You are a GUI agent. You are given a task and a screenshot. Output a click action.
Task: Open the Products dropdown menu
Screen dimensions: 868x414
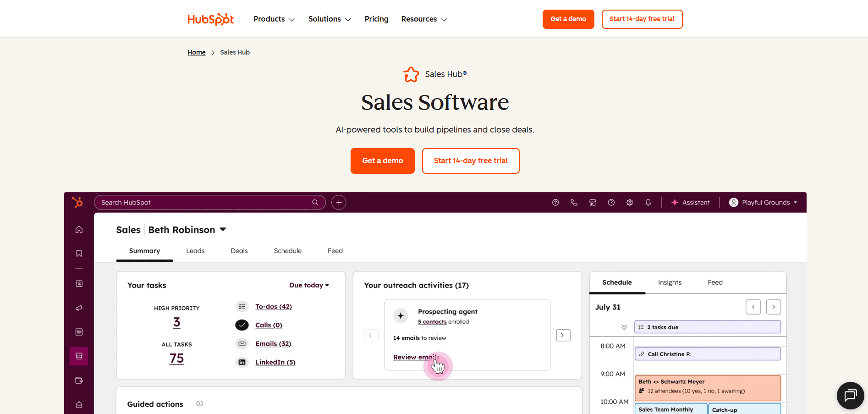tap(274, 19)
